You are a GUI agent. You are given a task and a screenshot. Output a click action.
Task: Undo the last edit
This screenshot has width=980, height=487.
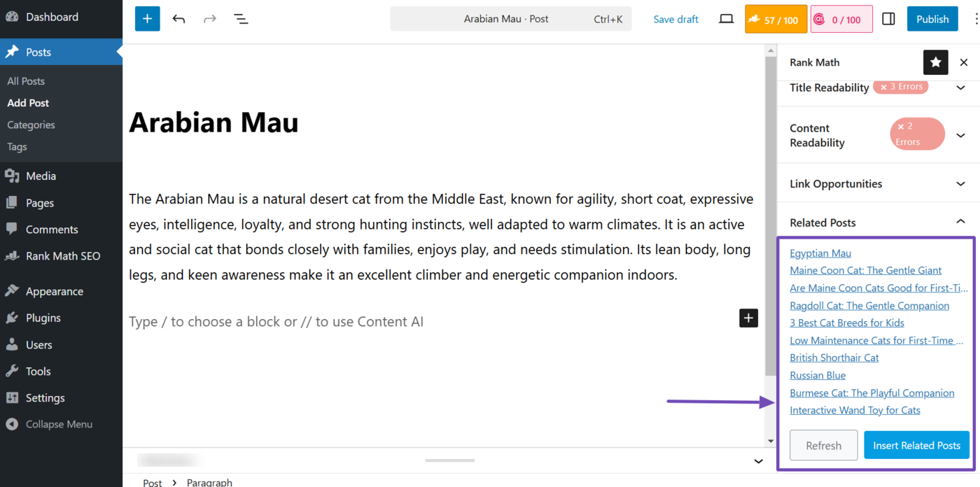pos(179,19)
